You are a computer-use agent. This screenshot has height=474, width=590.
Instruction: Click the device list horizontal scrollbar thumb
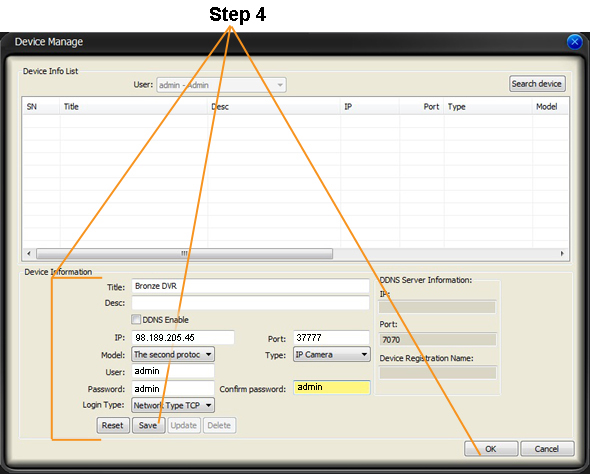tap(184, 254)
